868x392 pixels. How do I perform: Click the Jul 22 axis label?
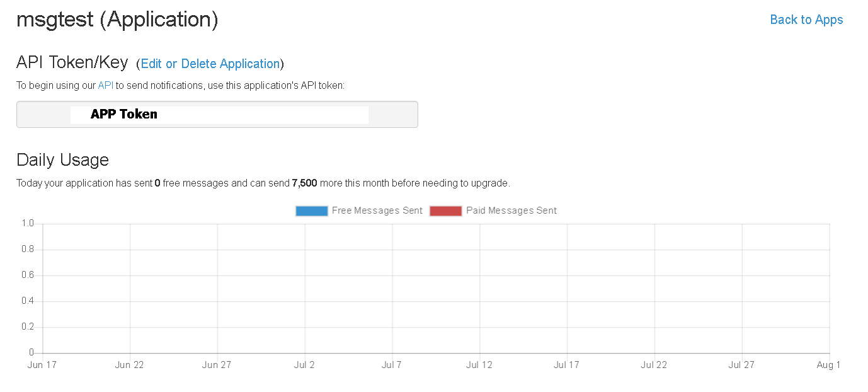coord(654,365)
